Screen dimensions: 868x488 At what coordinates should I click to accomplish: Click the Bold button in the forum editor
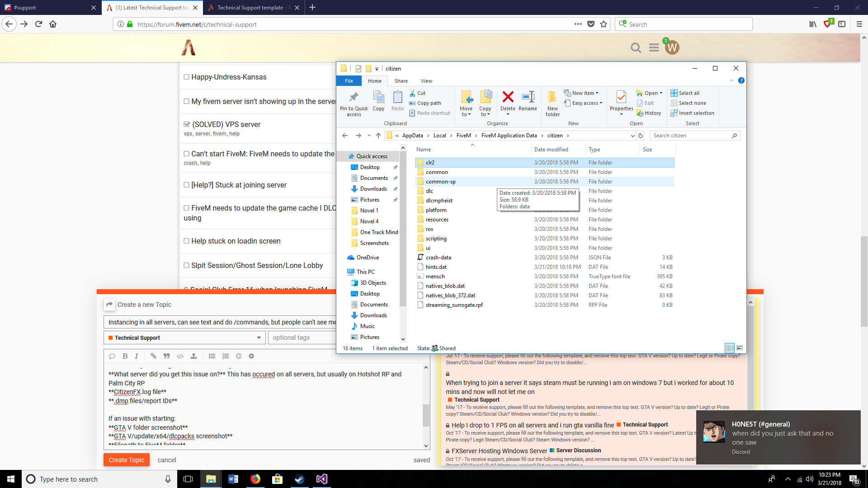pyautogui.click(x=125, y=356)
